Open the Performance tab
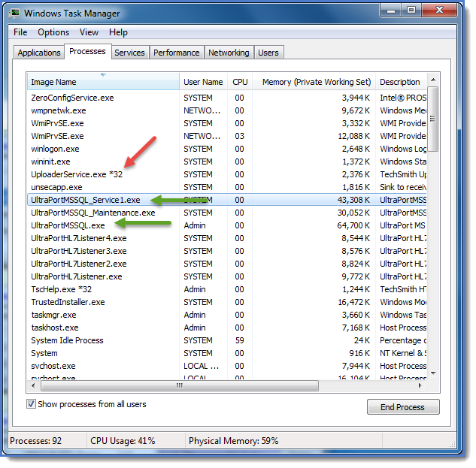This screenshot has height=468, width=476. click(177, 53)
